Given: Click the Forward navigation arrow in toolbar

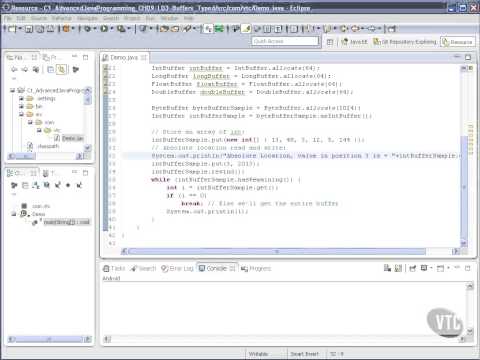Looking at the screenshot, I should 372,29.
